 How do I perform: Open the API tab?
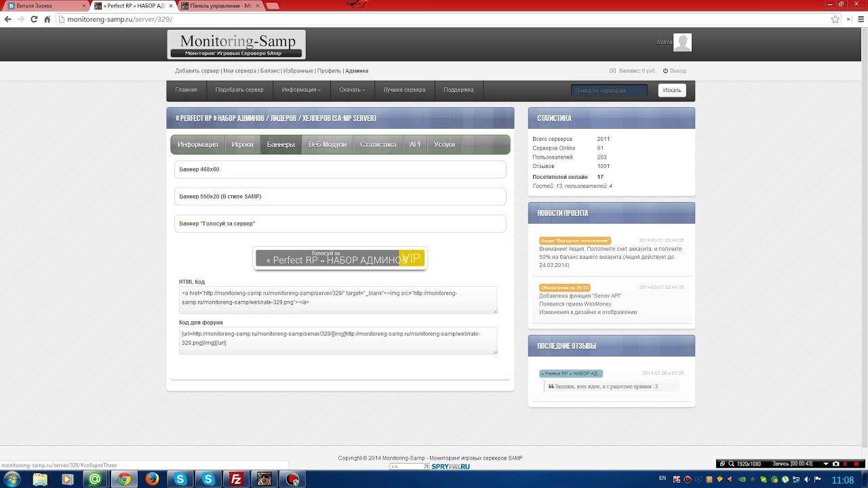click(x=415, y=144)
